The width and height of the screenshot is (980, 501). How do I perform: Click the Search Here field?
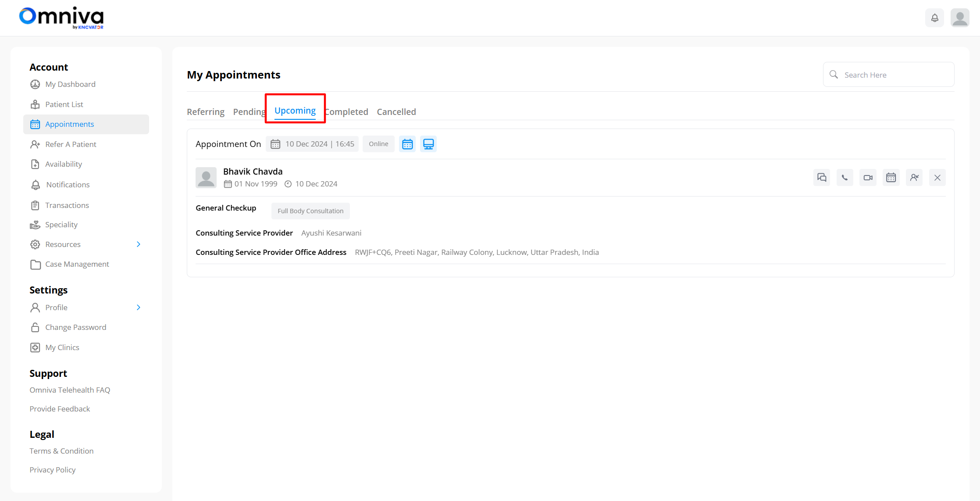(x=894, y=75)
